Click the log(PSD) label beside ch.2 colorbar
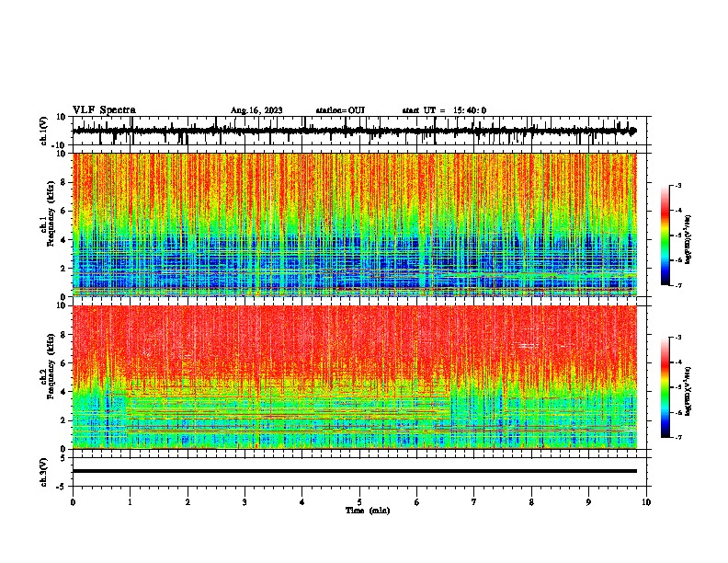The height and width of the screenshot is (563, 728). tap(688, 392)
